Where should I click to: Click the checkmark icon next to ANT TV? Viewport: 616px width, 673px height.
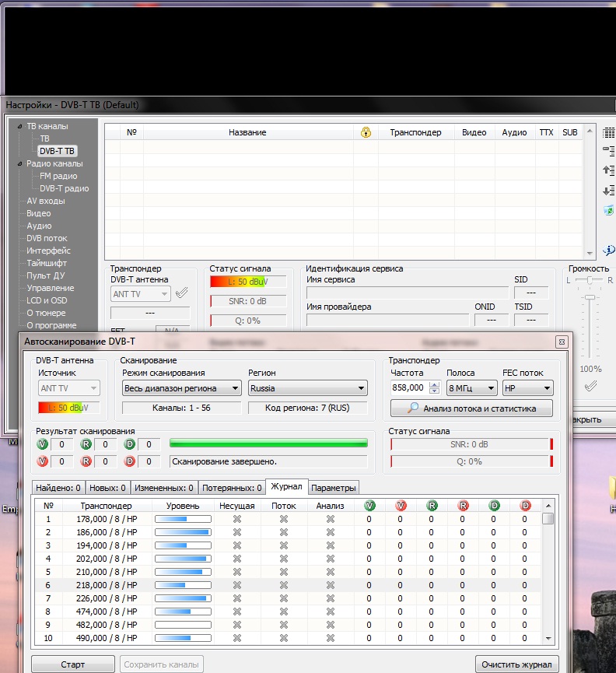[x=181, y=293]
